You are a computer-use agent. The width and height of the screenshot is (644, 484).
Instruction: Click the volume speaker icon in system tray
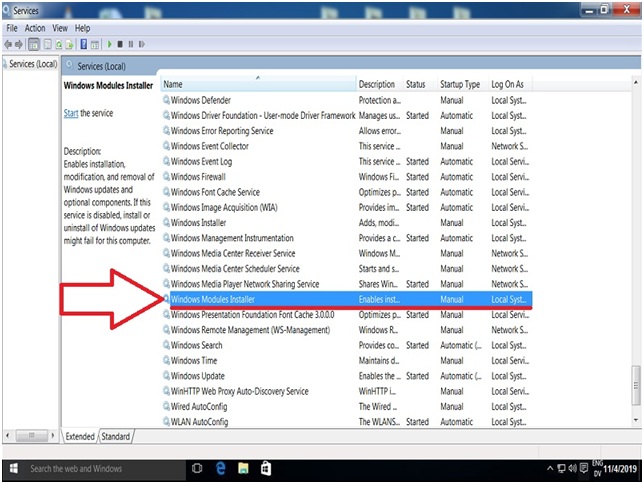click(x=572, y=468)
